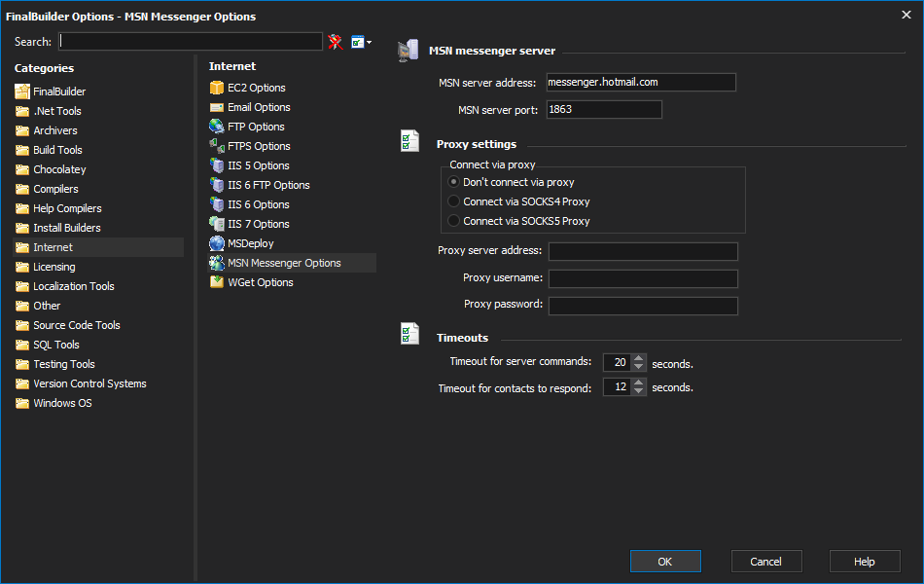Click the server commands timeout value 20
The width and height of the screenshot is (924, 584).
click(618, 362)
